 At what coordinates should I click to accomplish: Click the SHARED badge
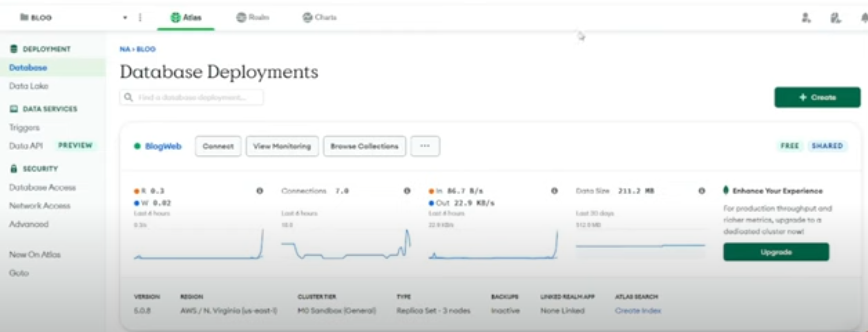827,146
